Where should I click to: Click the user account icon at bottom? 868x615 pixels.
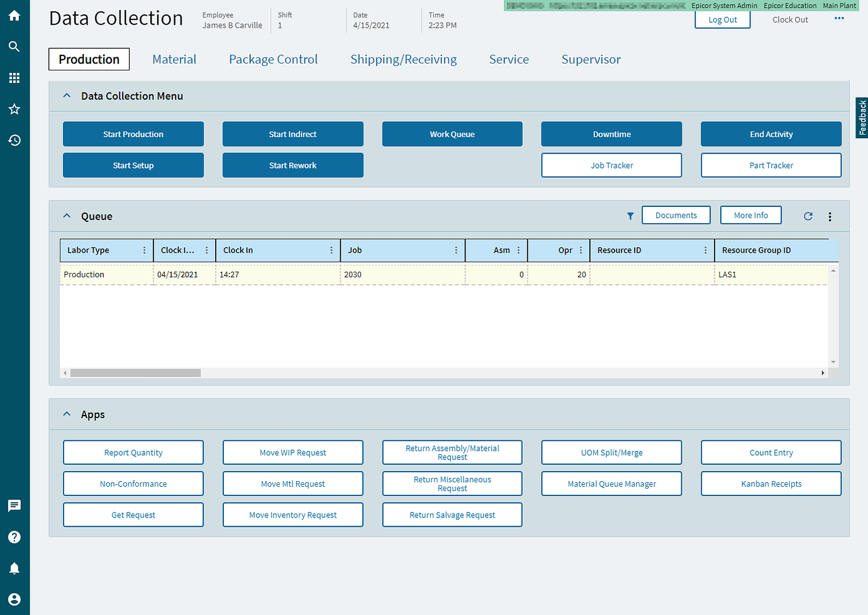(14, 599)
